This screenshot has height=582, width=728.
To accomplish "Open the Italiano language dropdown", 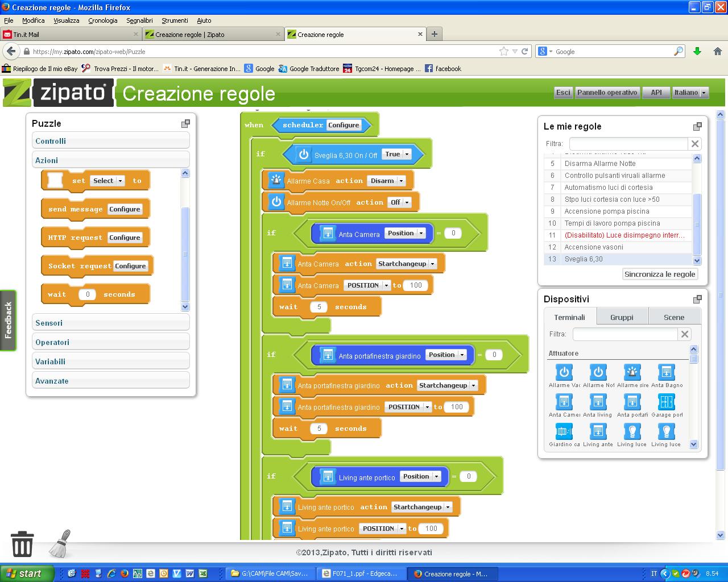I will pos(690,93).
